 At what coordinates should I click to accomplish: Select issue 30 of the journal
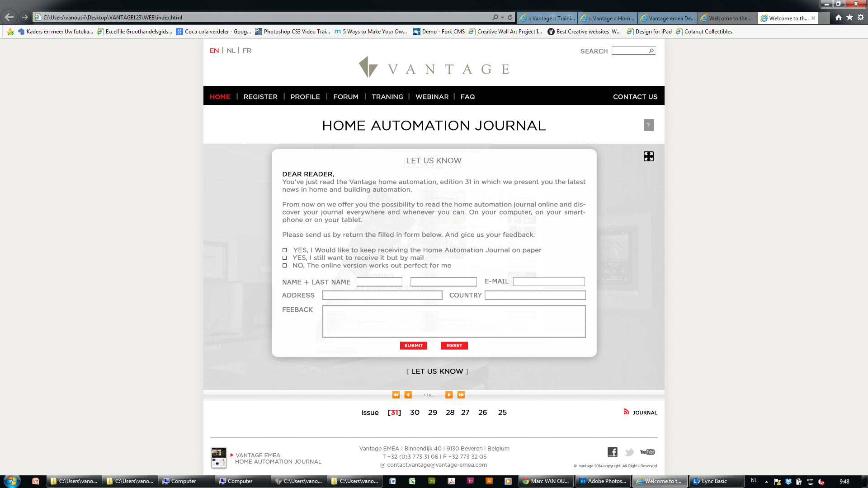(x=414, y=412)
